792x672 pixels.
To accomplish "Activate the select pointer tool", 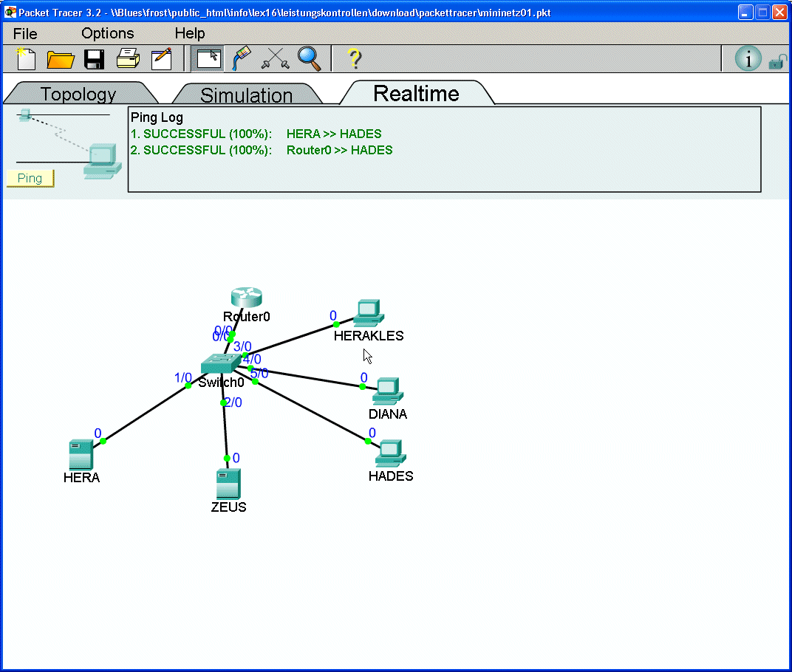I will 208,58.
